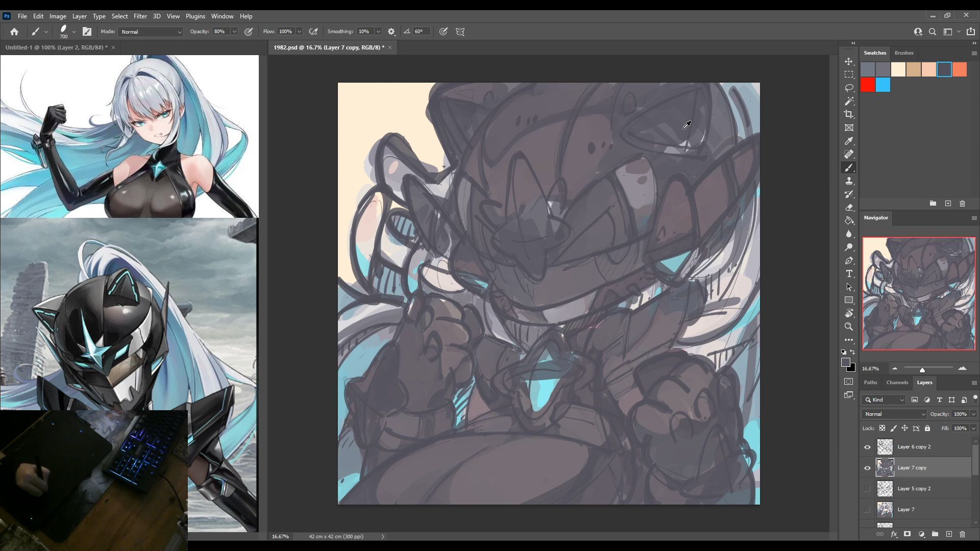Select the Healing Brush tool
The height and width of the screenshot is (551, 980).
click(849, 154)
